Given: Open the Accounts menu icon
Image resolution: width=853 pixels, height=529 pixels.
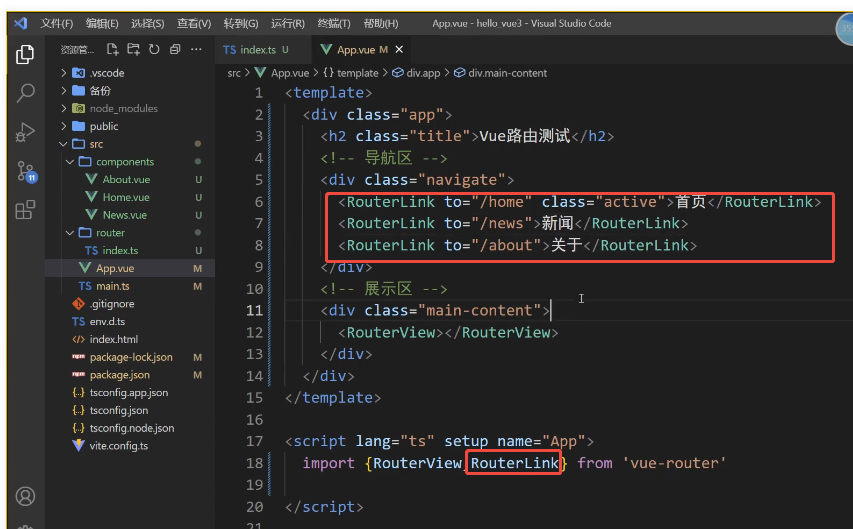Looking at the screenshot, I should click(x=25, y=496).
